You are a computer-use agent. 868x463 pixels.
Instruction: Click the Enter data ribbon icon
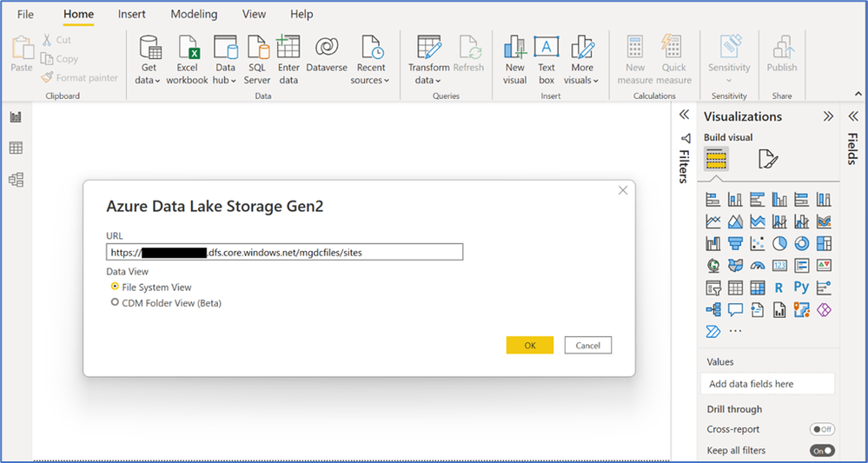[288, 60]
